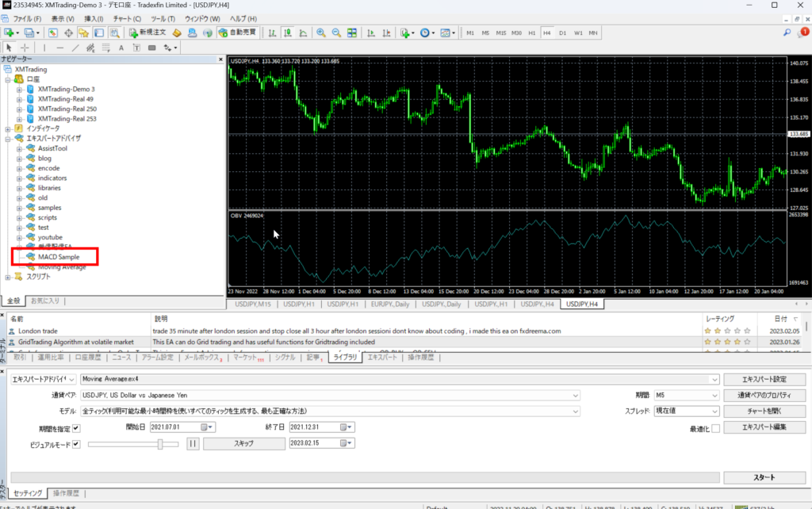Click the zoom out magnifier icon
Image resolution: width=812 pixels, height=509 pixels.
336,33
